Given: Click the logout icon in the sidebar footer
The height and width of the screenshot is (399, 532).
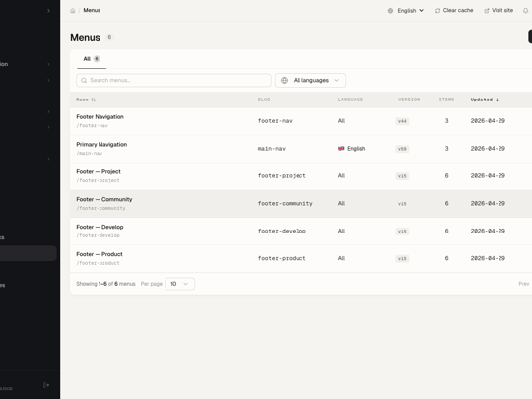Looking at the screenshot, I should [x=46, y=385].
